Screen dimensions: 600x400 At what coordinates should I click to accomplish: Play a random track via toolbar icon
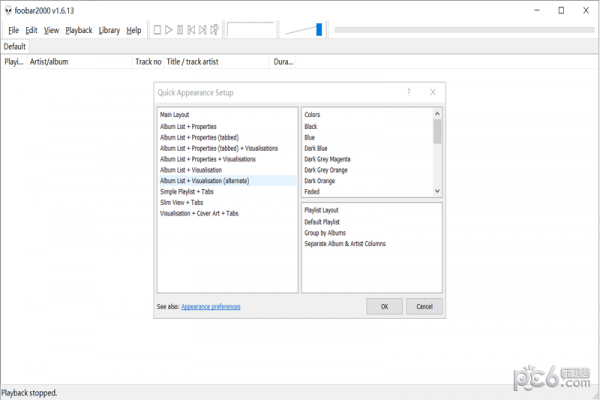point(214,30)
